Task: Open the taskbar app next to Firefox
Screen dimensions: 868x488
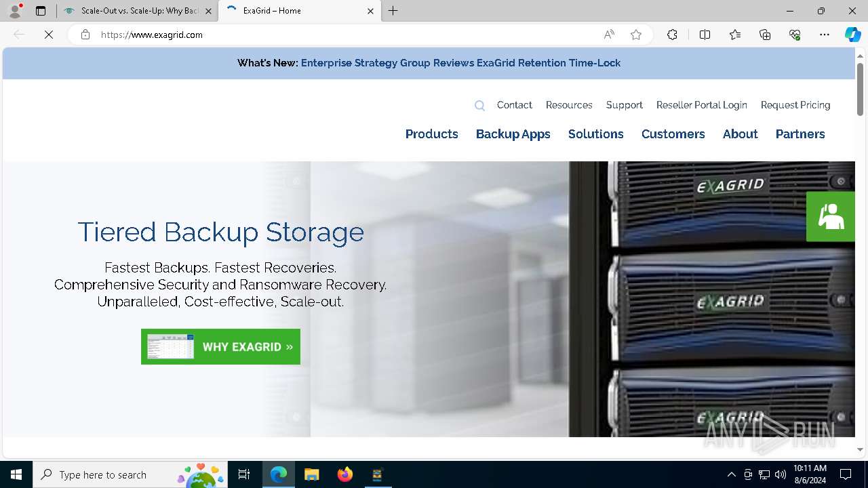Action: pos(378,474)
